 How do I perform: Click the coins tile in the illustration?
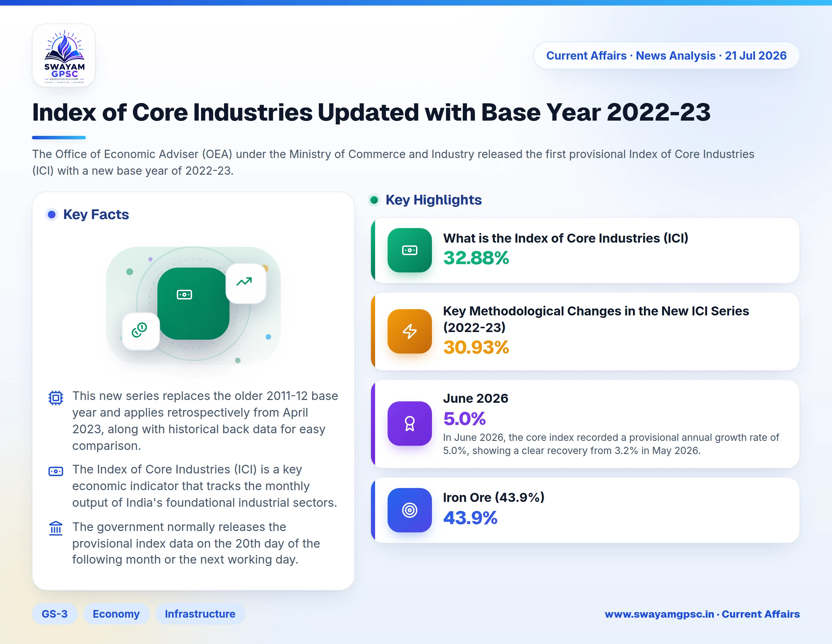pos(140,331)
